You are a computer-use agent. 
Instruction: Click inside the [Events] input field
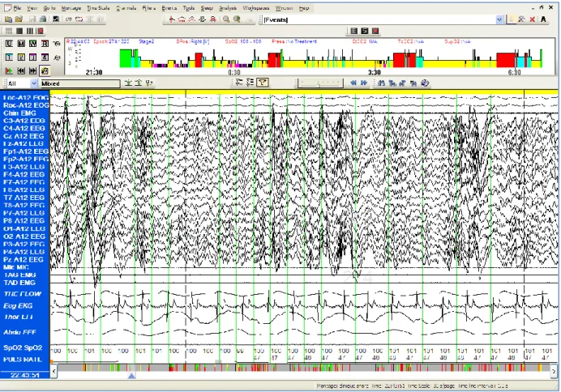click(379, 19)
